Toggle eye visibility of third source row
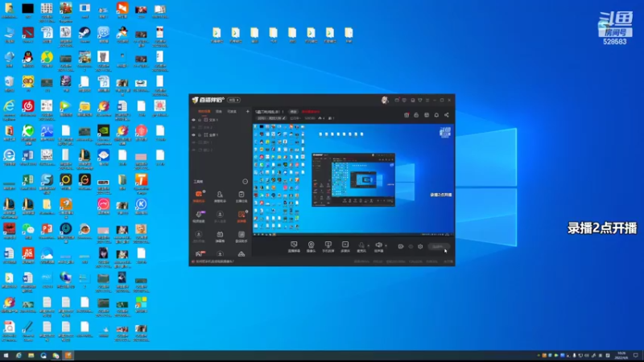This screenshot has height=362, width=644. coord(193,134)
